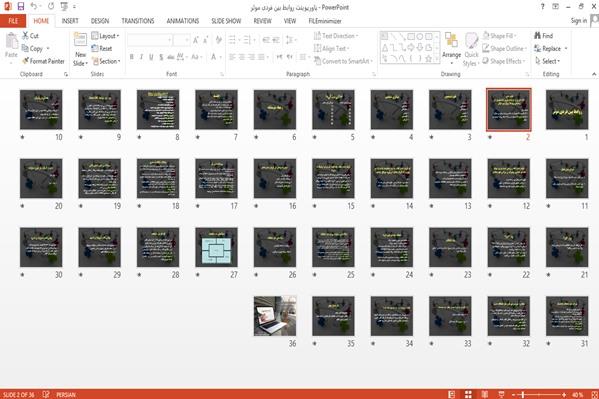Click the PERSIAN language indicator
Viewport: 599px width, 399px height.
click(x=66, y=394)
